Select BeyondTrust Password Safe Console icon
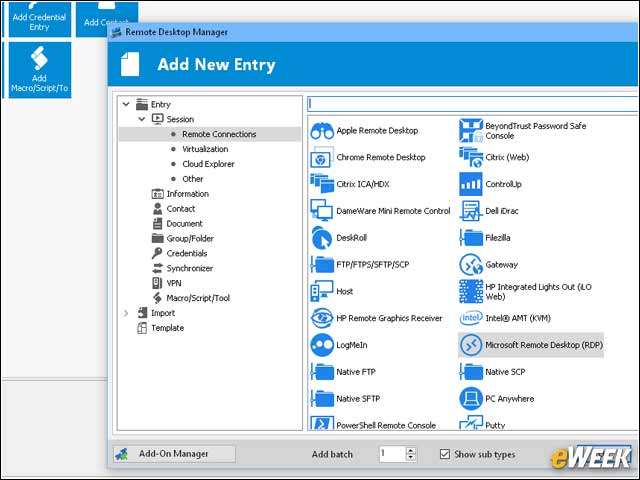 pyautogui.click(x=471, y=131)
